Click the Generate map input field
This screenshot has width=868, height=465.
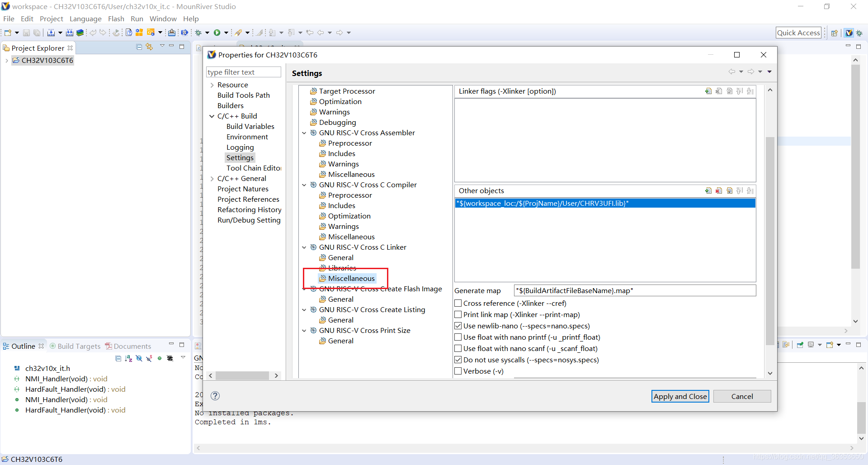click(x=635, y=290)
